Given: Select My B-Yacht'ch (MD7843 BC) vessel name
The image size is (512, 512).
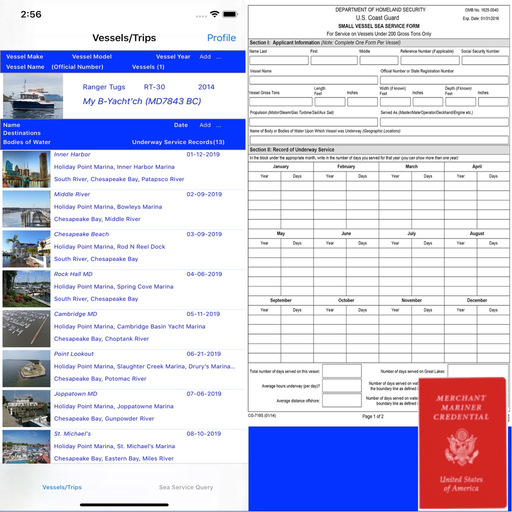Looking at the screenshot, I should coord(142,101).
